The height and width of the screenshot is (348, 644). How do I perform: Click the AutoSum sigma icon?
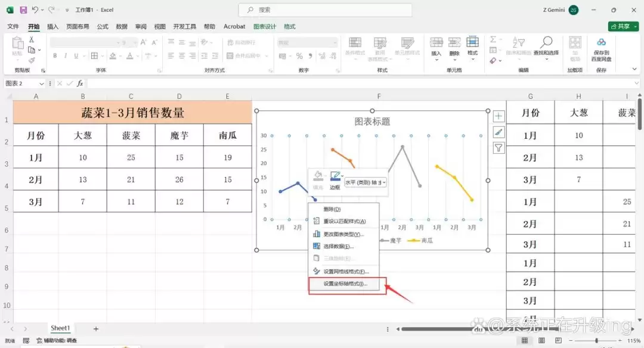point(493,39)
